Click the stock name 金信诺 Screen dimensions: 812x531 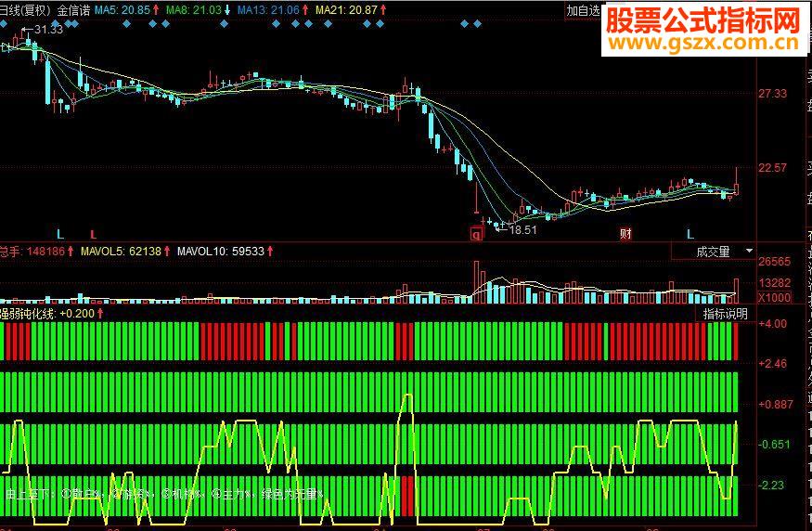click(73, 9)
